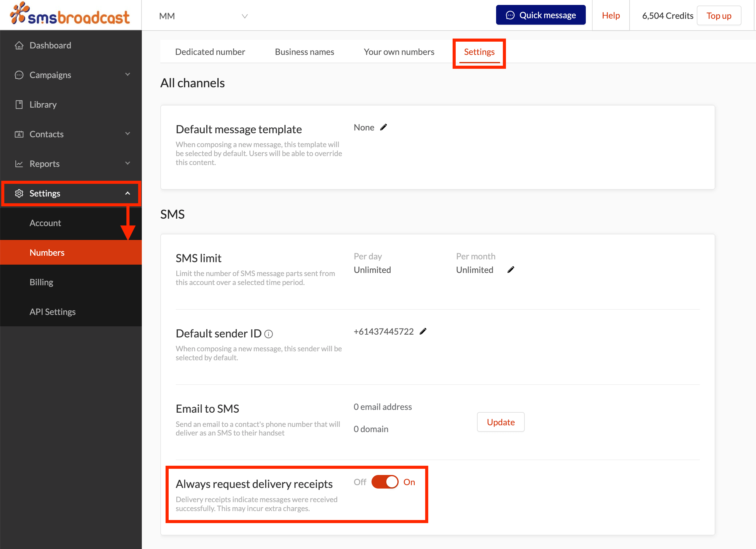The width and height of the screenshot is (756, 549).
Task: Open info icon beside Default sender ID
Action: tap(269, 334)
